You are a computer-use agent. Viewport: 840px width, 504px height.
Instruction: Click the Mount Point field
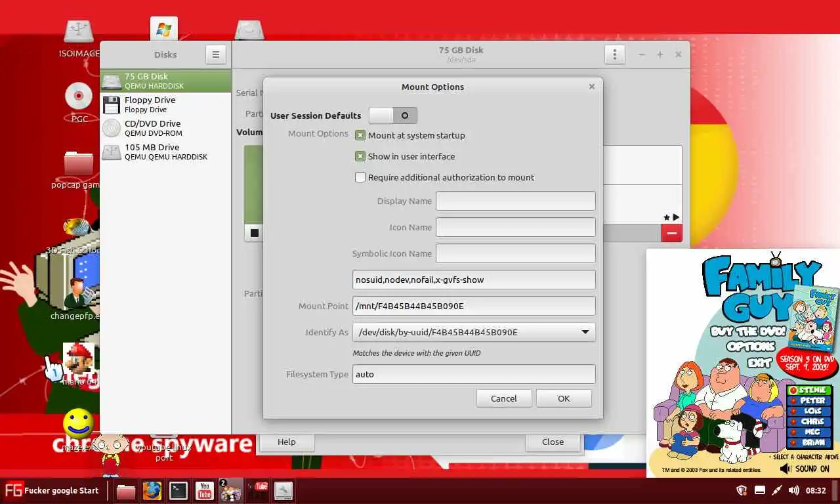[474, 306]
